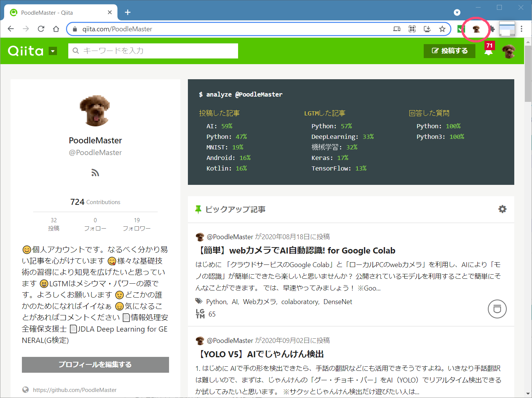Open Chrome's three-dot menu

(x=522, y=29)
